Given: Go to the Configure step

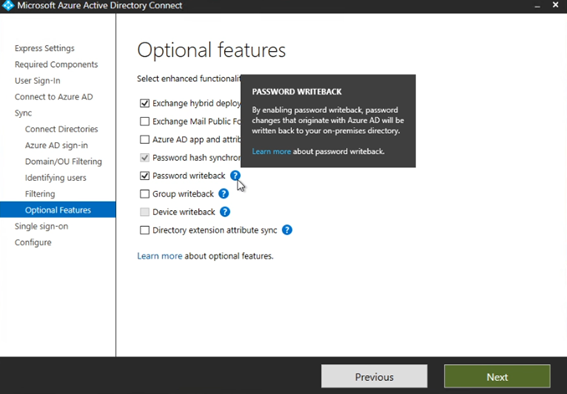Looking at the screenshot, I should click(x=33, y=243).
